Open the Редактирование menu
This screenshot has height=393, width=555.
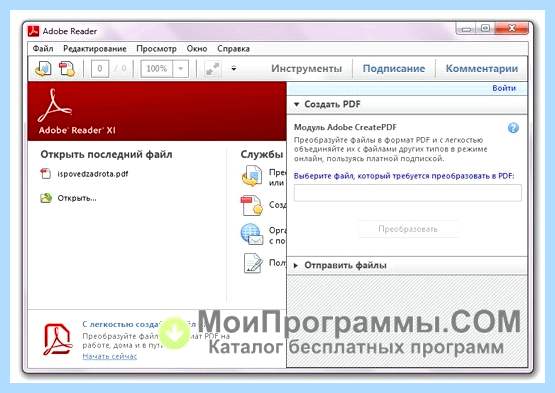[95, 49]
